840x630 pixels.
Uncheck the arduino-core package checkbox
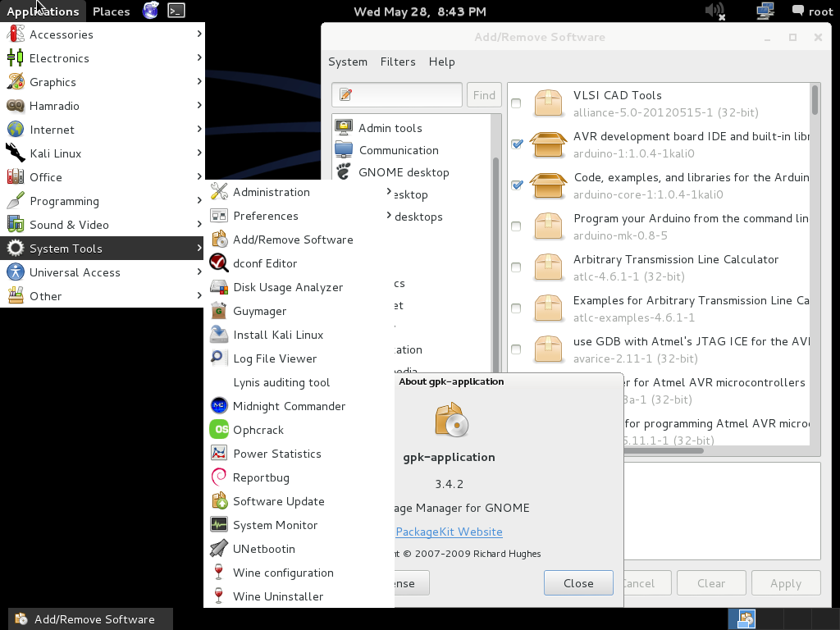[517, 185]
